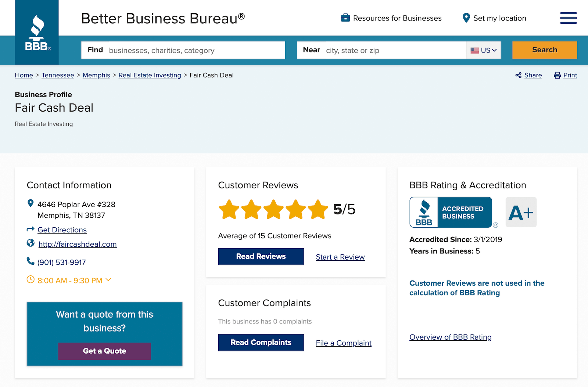Click the 4646 Poplar Ave #328 address text
This screenshot has width=588, height=387.
pos(76,205)
